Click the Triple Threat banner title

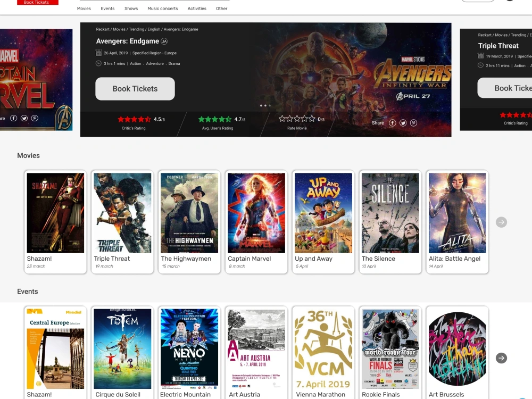(x=498, y=46)
